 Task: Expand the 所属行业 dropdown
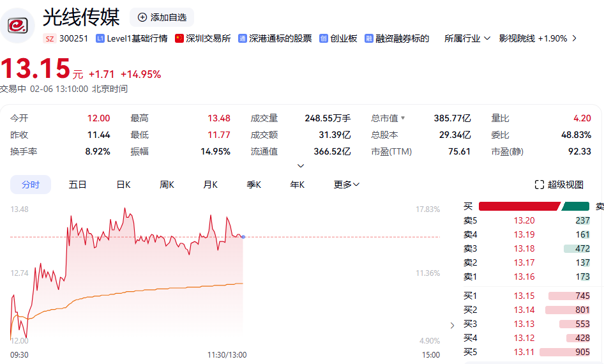[467, 38]
